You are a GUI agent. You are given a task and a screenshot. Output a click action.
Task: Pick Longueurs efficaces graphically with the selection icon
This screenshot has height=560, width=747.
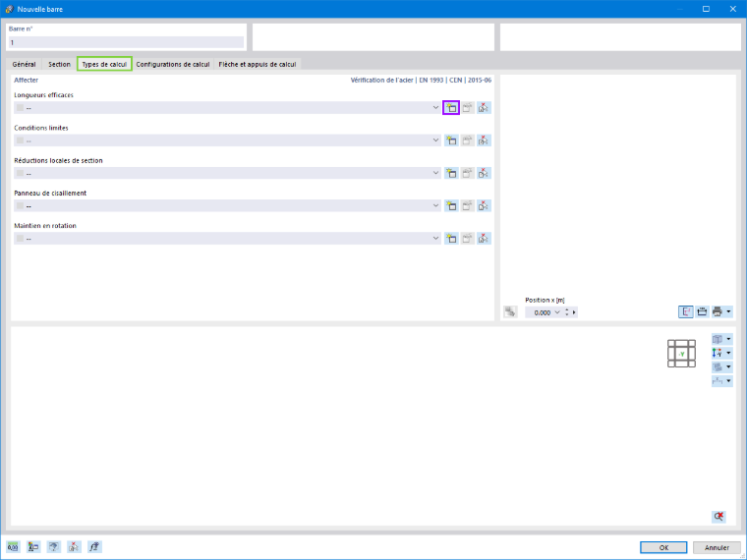[484, 108]
